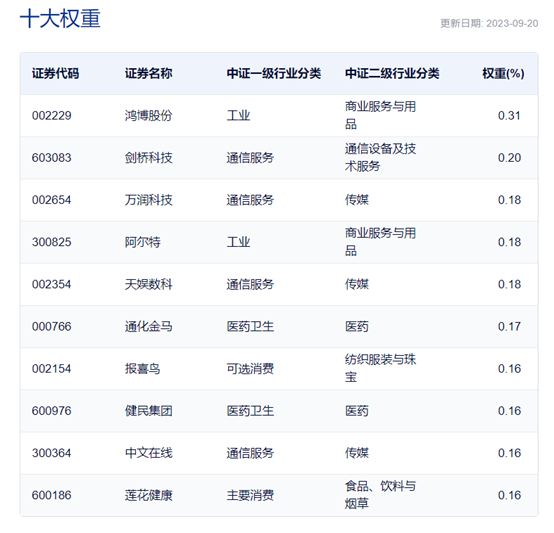Click the 证券代码 column header
554x533 pixels.
tap(55, 73)
